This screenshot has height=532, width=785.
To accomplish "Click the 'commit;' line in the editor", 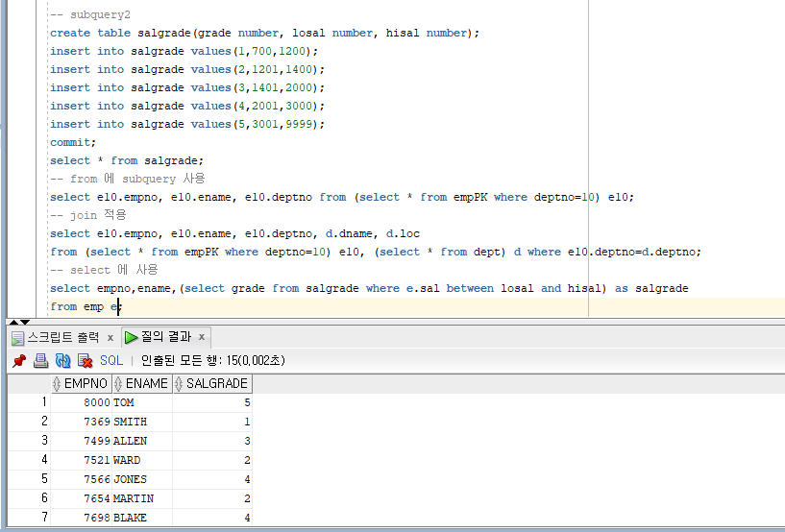I will pos(73,142).
